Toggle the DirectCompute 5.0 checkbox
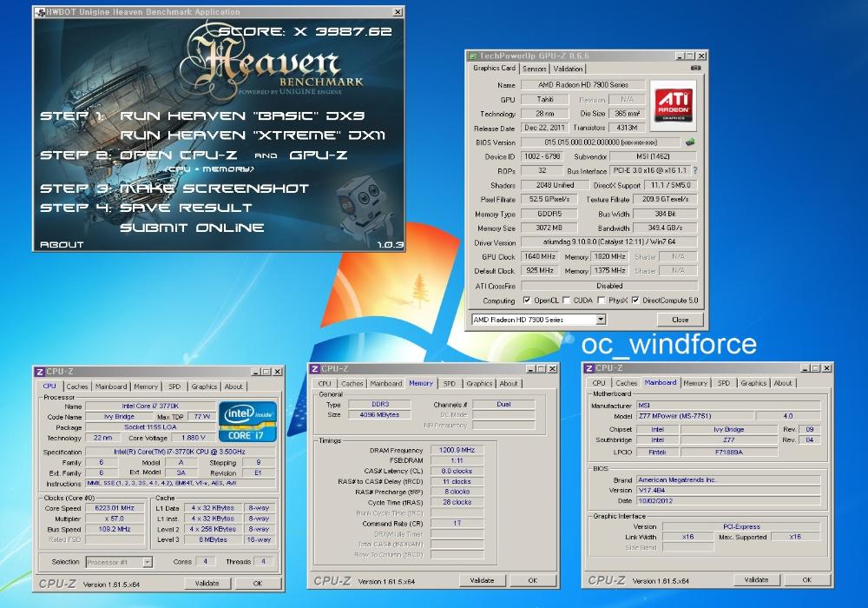868x608 pixels. click(x=635, y=301)
